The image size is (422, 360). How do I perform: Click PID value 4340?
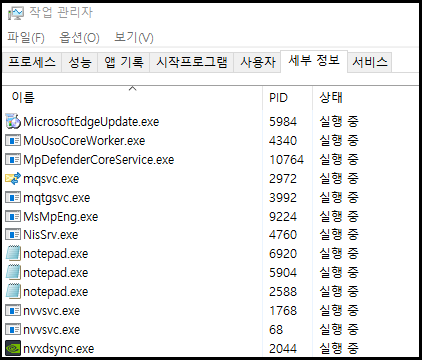(x=283, y=141)
